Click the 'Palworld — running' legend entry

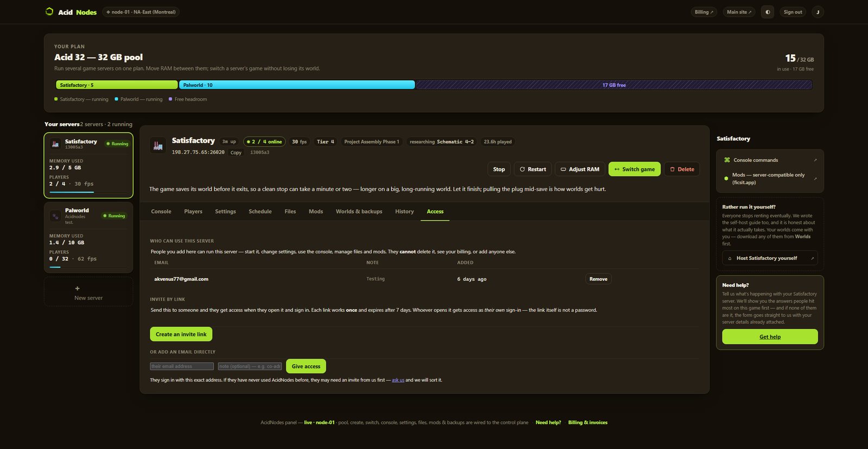pos(138,99)
